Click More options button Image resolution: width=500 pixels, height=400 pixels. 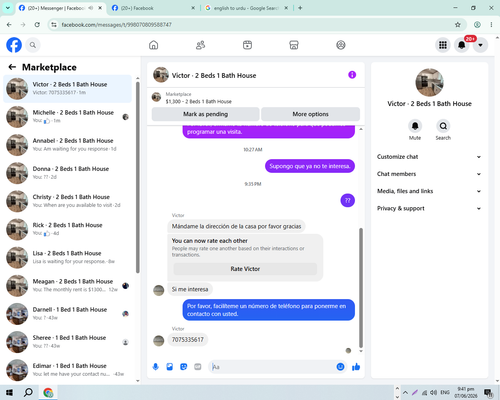coord(311,114)
